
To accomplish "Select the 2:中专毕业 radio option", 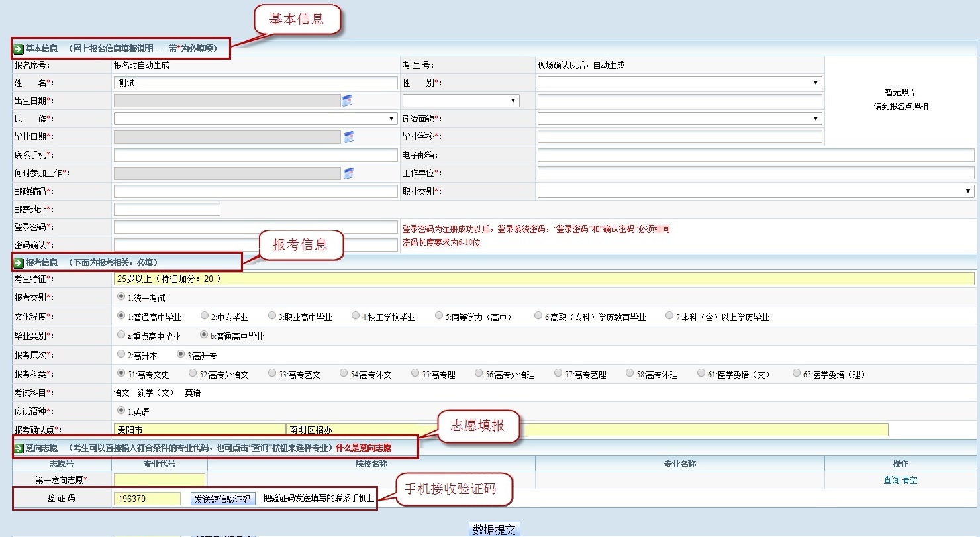I will 205,316.
